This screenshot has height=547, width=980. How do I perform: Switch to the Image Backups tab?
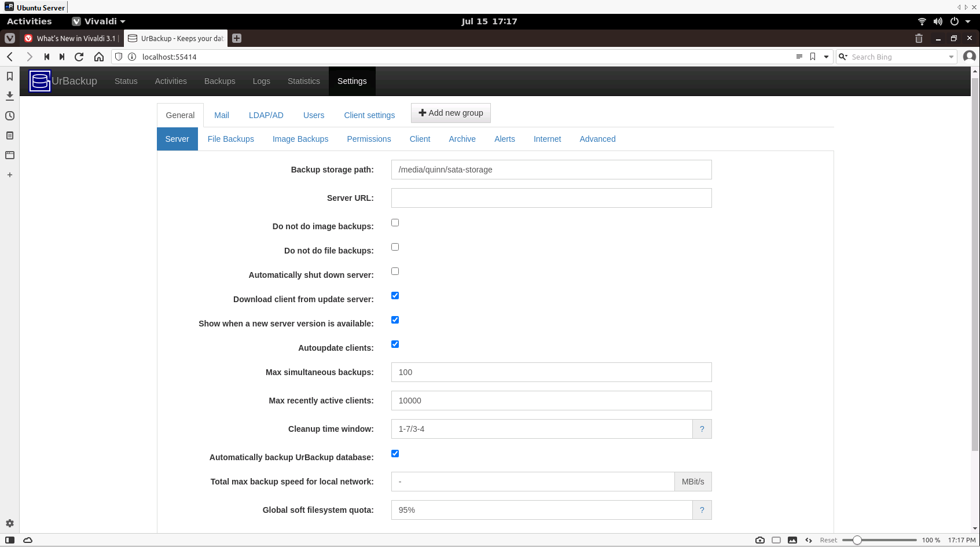pos(300,139)
